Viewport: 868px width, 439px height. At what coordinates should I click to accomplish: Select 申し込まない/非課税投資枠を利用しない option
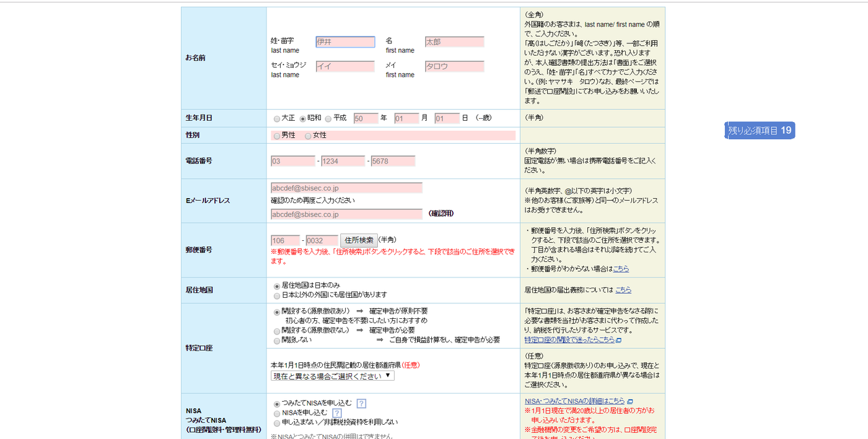click(x=277, y=423)
